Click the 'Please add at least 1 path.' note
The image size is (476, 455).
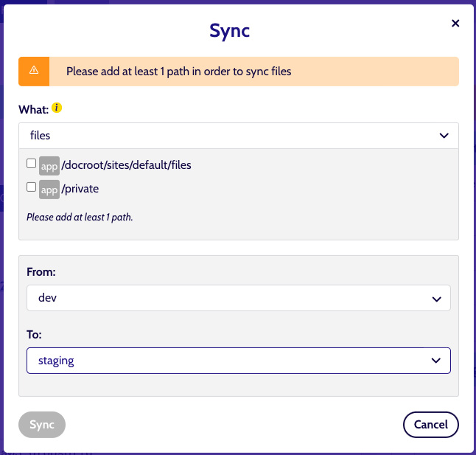[80, 217]
